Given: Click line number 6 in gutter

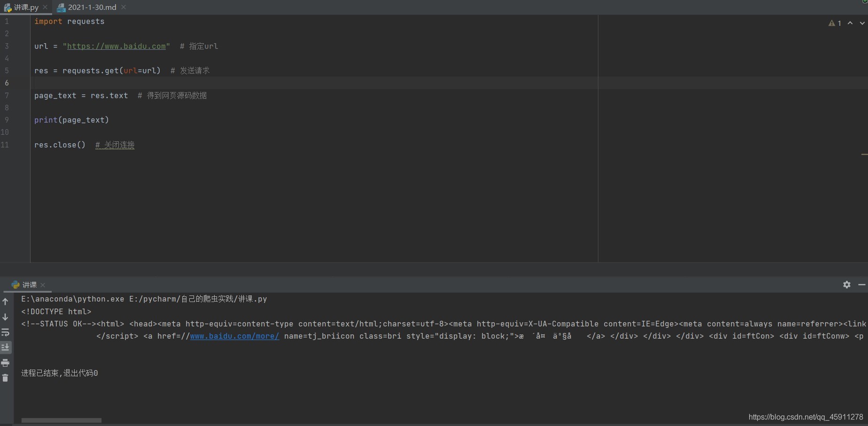Looking at the screenshot, I should click(7, 83).
